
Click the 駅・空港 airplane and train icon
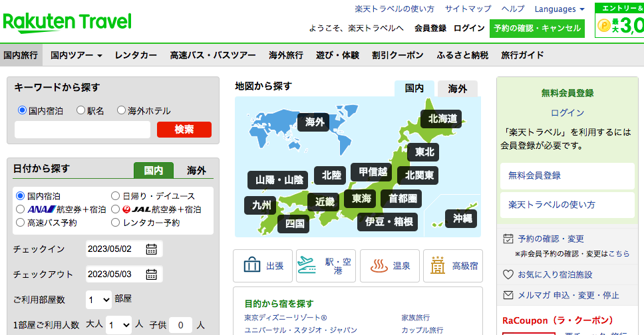click(307, 265)
